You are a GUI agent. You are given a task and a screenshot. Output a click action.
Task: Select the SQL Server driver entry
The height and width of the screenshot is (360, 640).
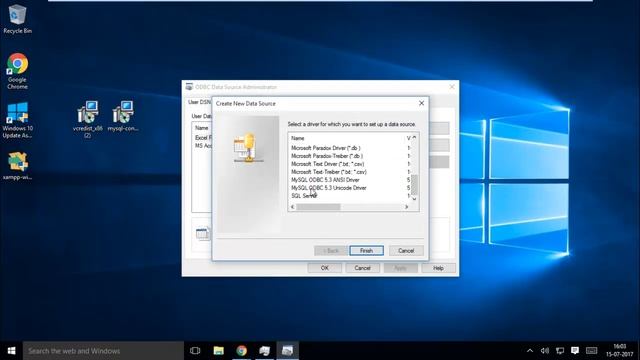point(304,196)
